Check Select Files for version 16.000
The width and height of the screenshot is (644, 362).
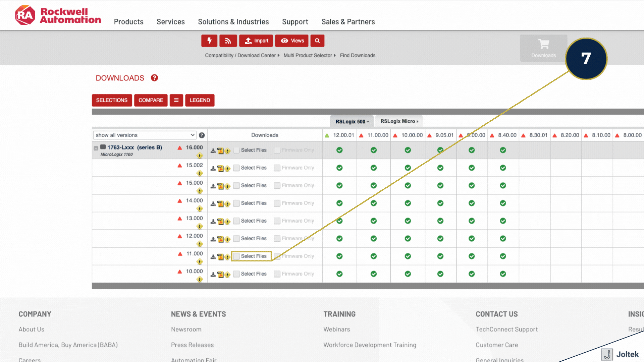(x=236, y=150)
